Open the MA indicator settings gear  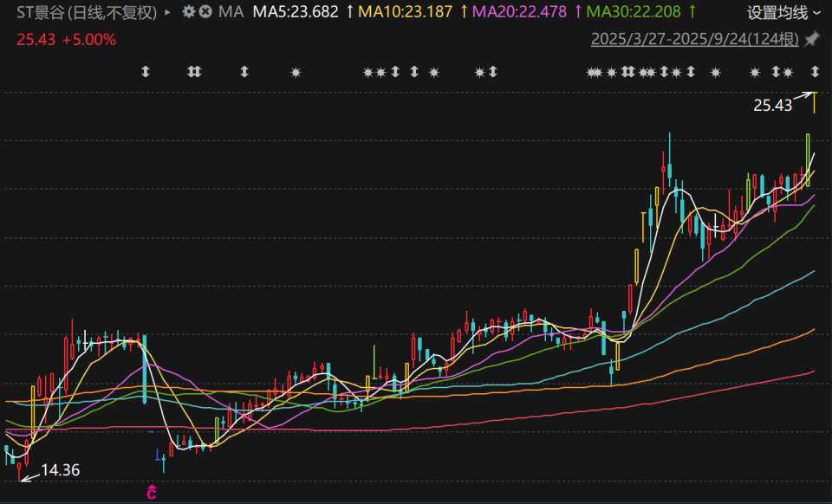click(x=188, y=11)
